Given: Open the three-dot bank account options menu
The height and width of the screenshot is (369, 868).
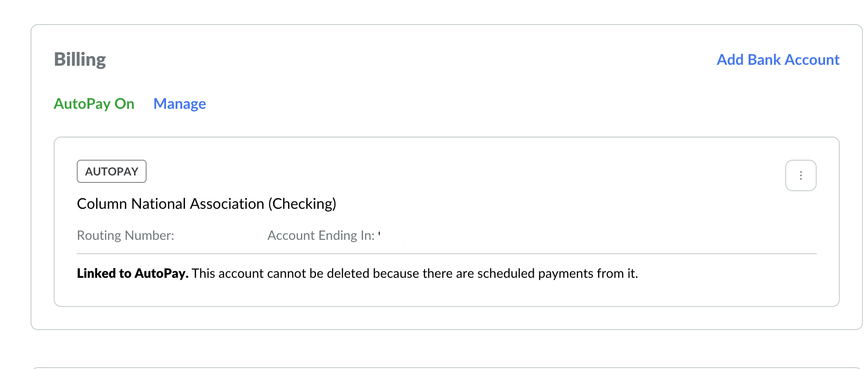Looking at the screenshot, I should tap(800, 175).
